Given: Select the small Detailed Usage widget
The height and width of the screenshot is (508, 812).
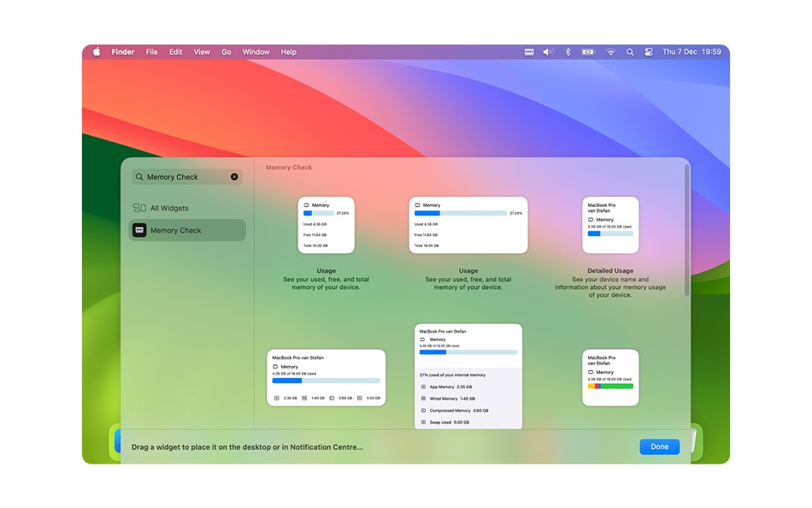Looking at the screenshot, I should [x=610, y=225].
